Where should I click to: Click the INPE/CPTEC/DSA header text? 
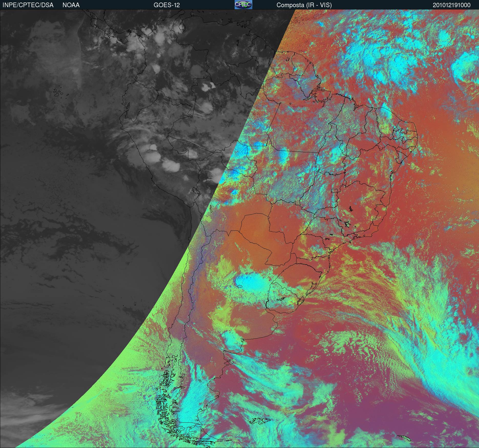(28, 5)
